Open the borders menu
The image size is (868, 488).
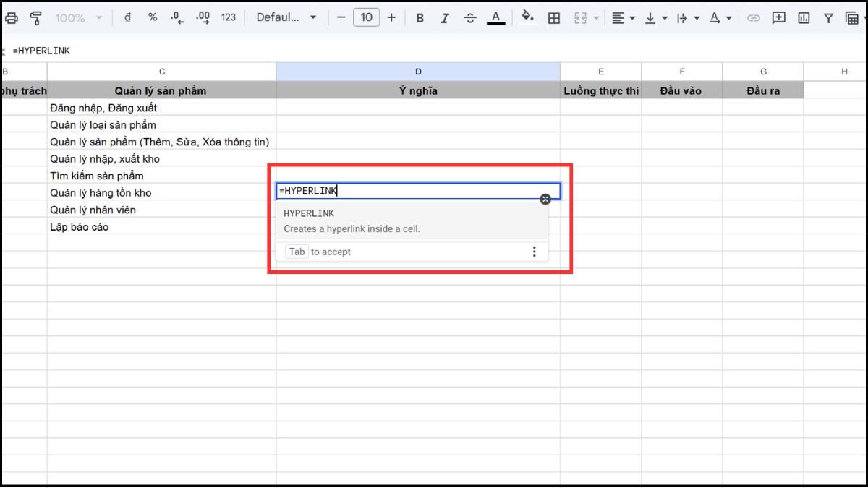pyautogui.click(x=553, y=17)
